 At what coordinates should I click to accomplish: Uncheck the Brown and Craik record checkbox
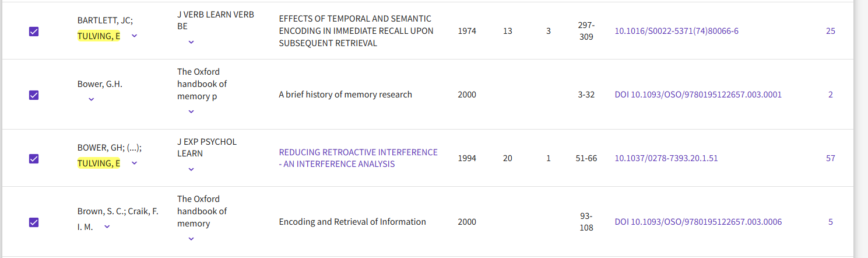34,222
